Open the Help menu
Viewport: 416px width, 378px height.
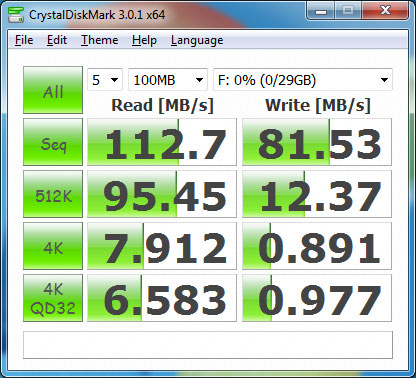(144, 40)
